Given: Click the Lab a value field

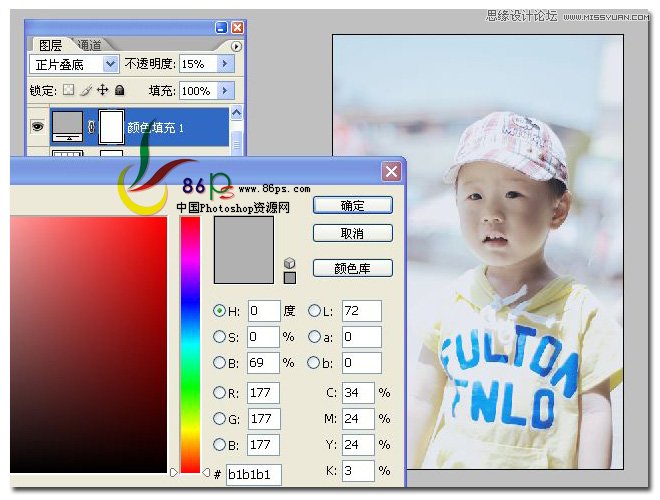Looking at the screenshot, I should tap(362, 337).
